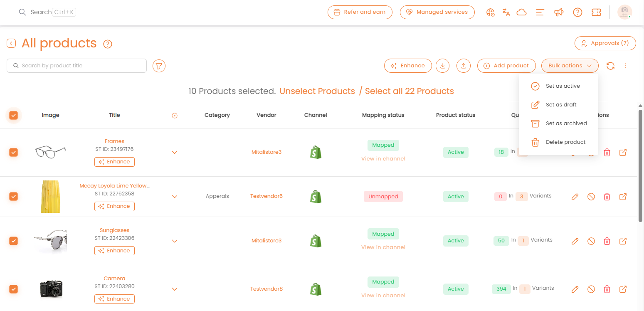
Task: Choose Set as archived from bulk menu
Action: tap(558, 123)
